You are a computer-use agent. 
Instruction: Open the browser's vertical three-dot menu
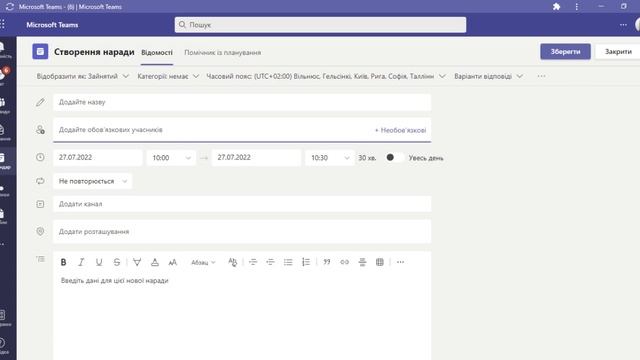tap(576, 7)
